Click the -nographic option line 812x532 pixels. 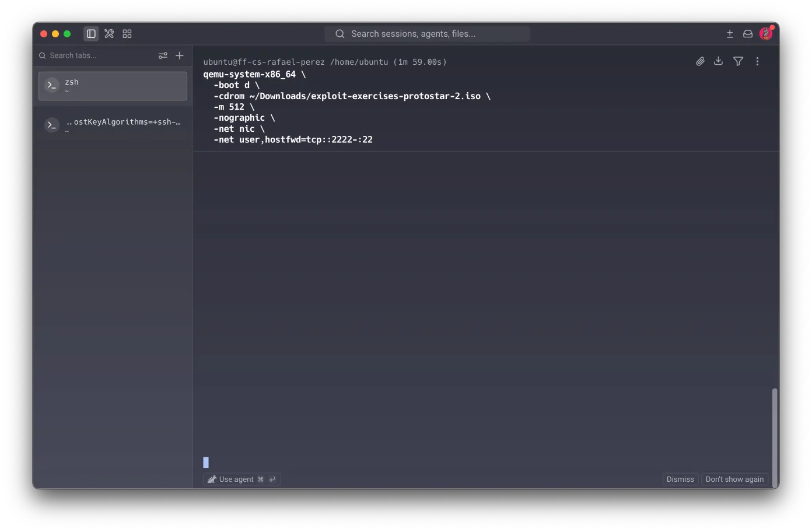coord(244,118)
